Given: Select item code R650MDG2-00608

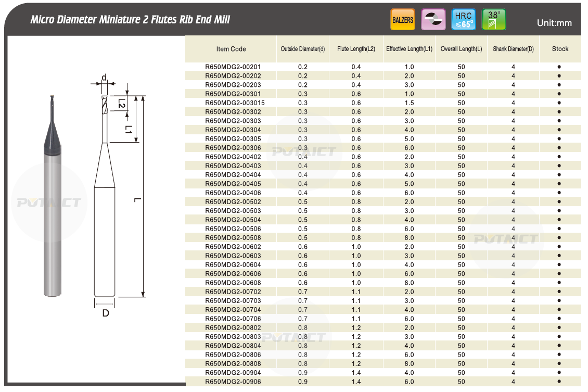Looking at the screenshot, I should tap(233, 283).
